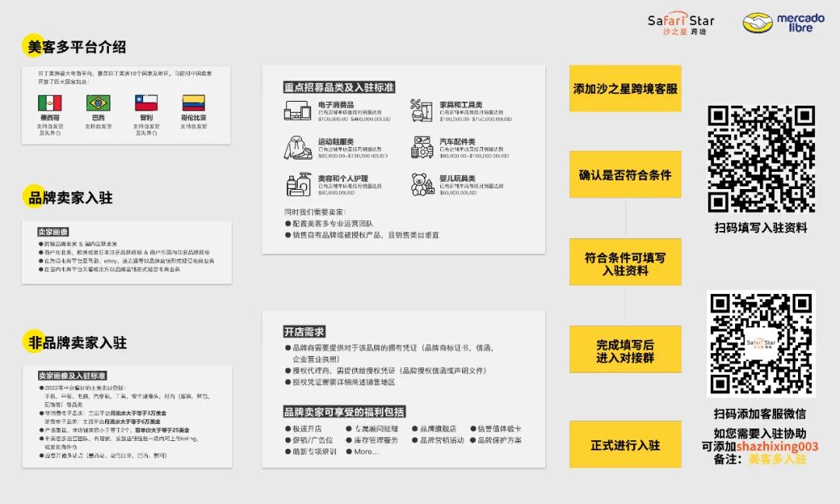
Task: Click the 电子消费品 category name
Action: point(335,105)
